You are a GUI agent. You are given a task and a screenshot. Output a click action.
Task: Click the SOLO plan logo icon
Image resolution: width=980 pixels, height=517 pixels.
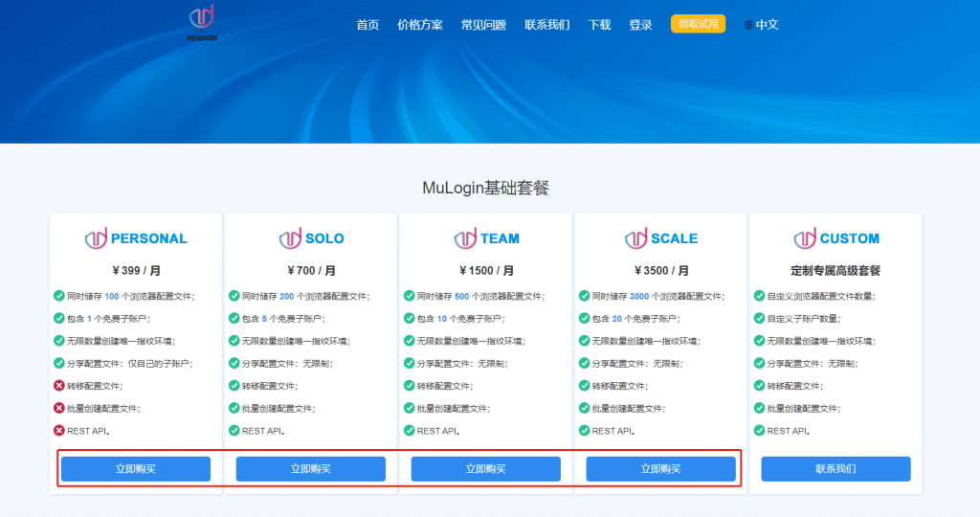290,238
